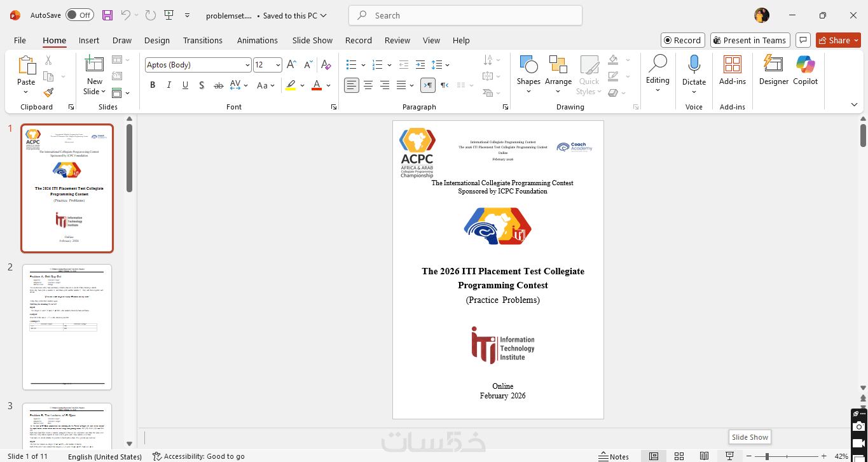
Task: Collapse the ribbon with the chevron
Action: pos(854,104)
